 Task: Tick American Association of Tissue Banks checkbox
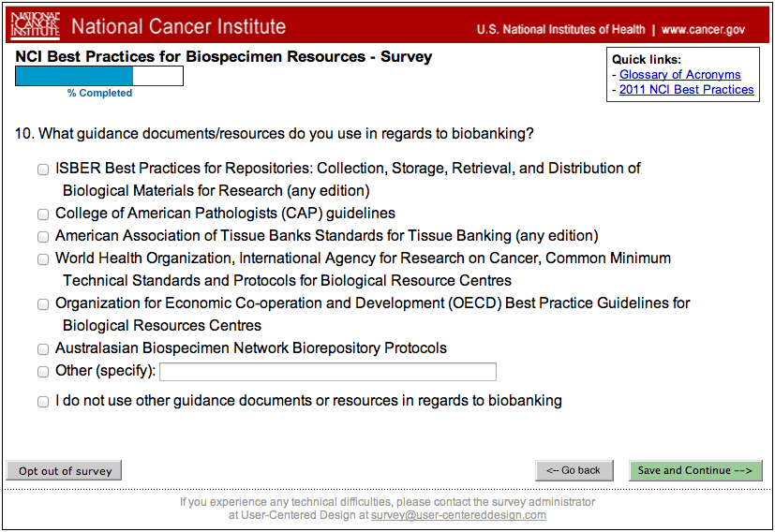click(43, 237)
